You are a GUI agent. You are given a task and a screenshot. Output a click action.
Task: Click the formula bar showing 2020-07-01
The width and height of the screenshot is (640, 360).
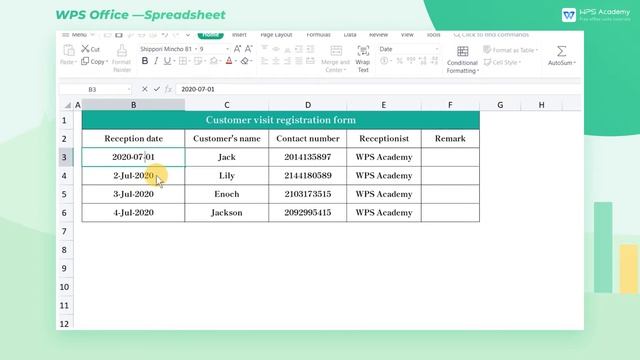[x=378, y=89]
